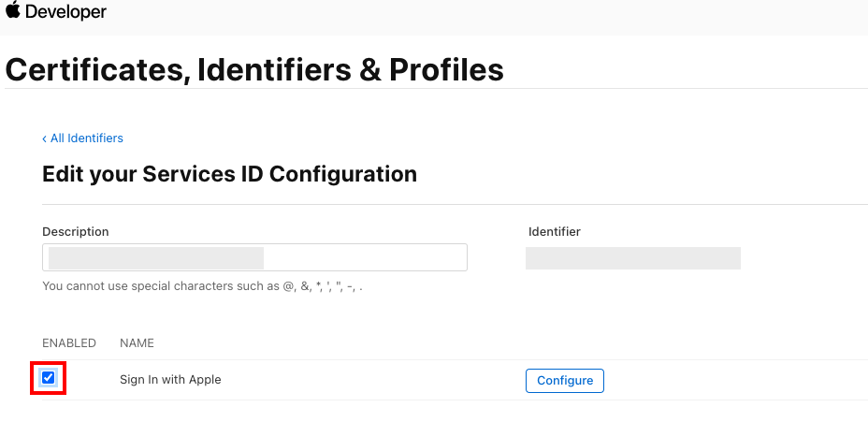
Task: Uncheck the Sign In with Apple checkbox
Action: click(x=49, y=379)
